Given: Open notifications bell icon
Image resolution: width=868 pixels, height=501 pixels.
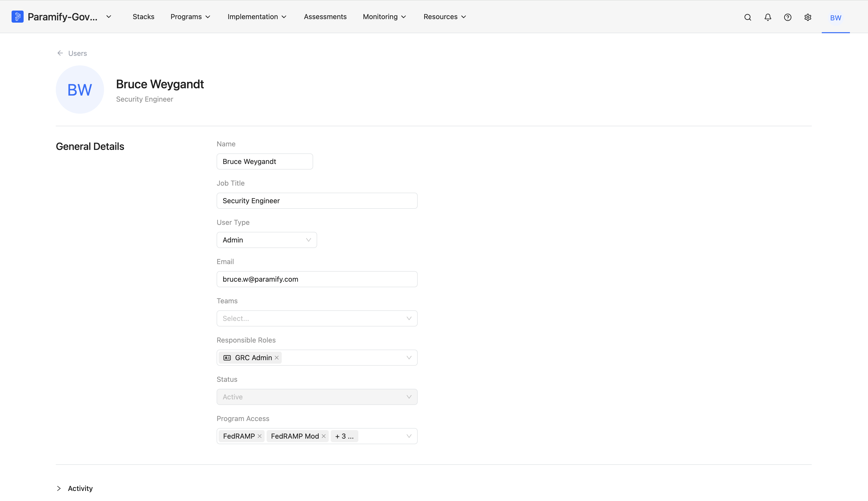Looking at the screenshot, I should [768, 17].
